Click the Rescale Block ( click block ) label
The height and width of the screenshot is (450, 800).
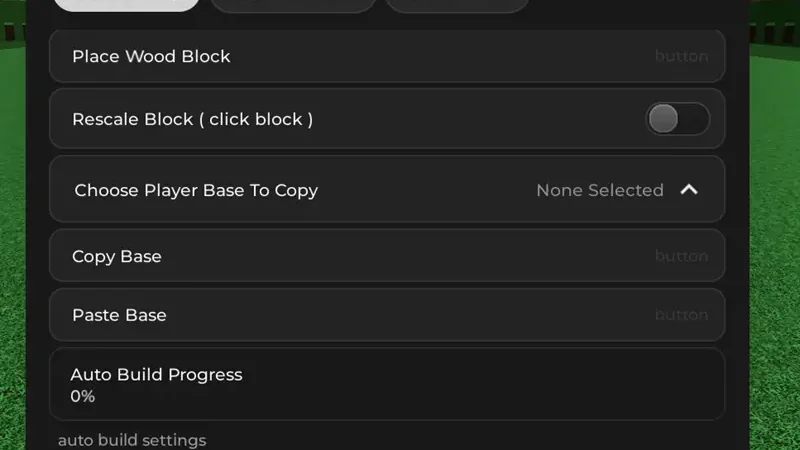(x=192, y=119)
